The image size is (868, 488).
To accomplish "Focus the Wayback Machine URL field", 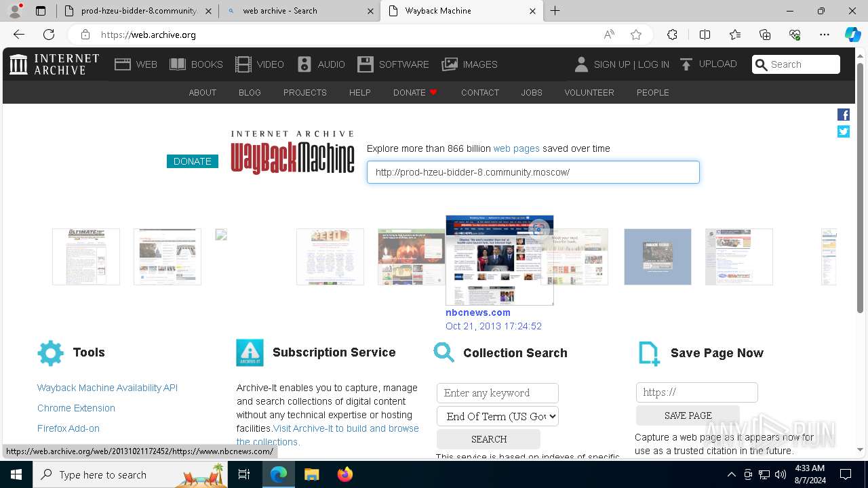I will tap(533, 172).
